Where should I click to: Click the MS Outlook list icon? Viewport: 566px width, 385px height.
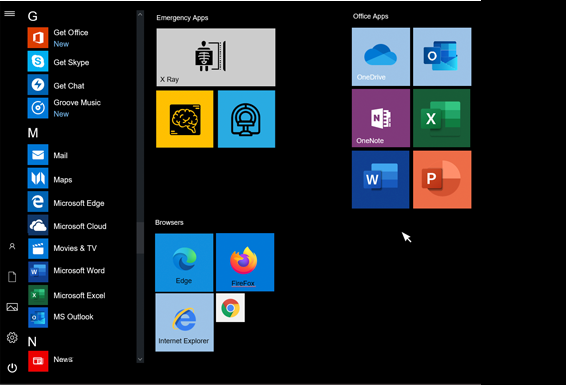[x=38, y=317]
